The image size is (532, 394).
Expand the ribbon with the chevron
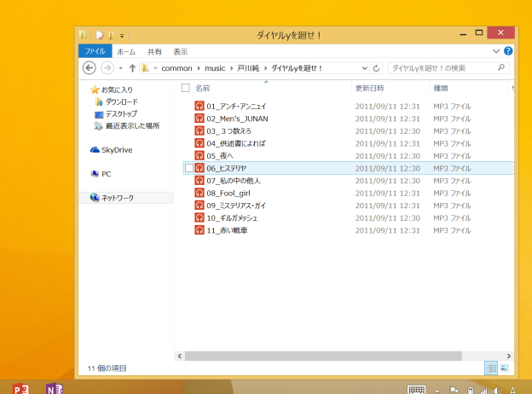[496, 51]
